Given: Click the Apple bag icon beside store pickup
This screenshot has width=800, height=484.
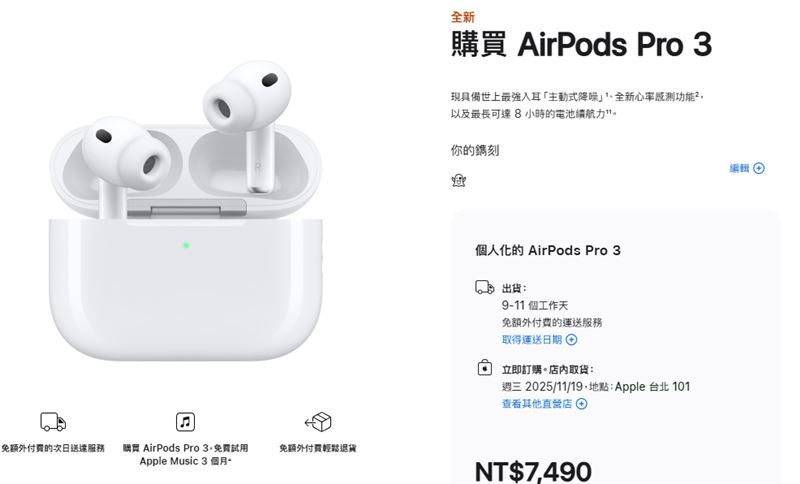Looking at the screenshot, I should point(484,368).
